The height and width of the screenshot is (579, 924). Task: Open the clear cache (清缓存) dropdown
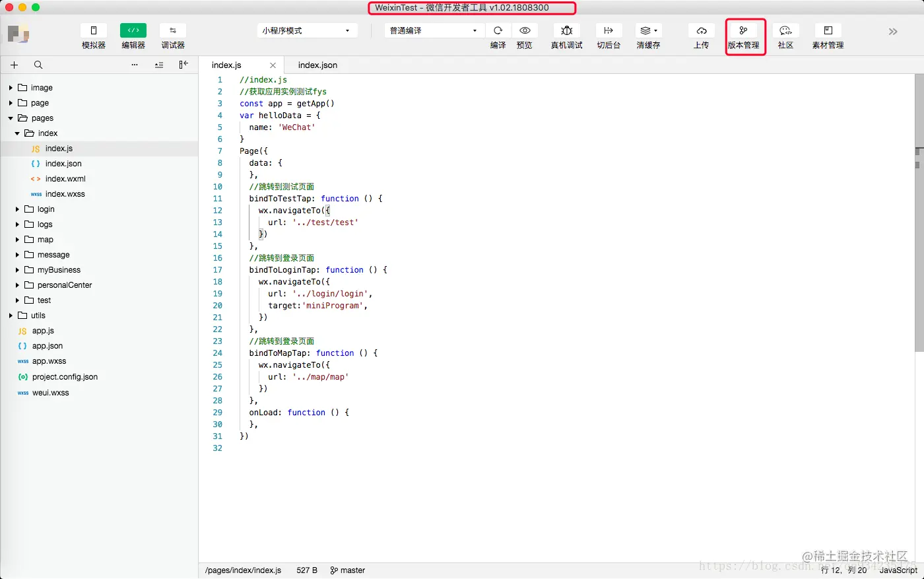648,30
